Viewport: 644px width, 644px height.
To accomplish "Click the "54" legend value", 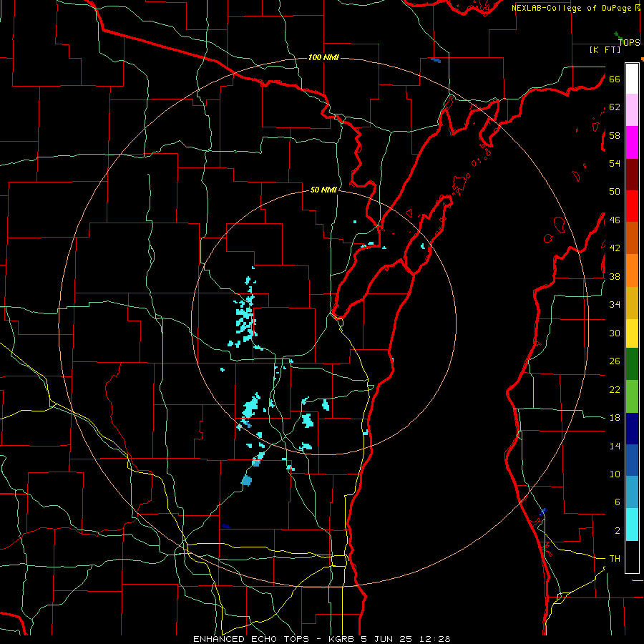I will tap(615, 163).
